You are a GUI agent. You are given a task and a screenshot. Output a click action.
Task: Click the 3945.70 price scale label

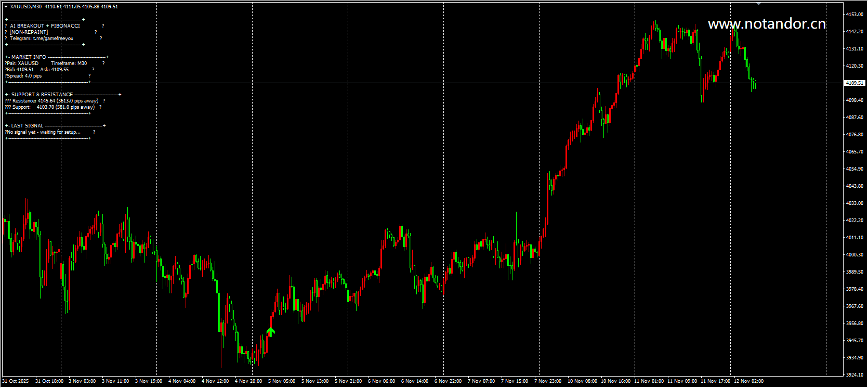click(x=854, y=341)
